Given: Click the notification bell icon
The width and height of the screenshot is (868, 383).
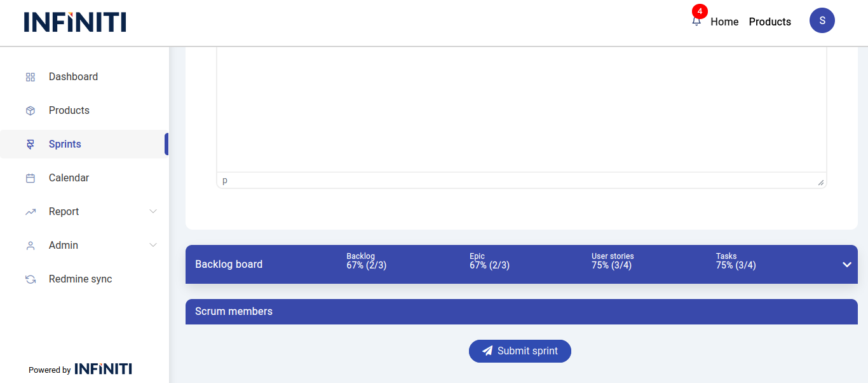Looking at the screenshot, I should click(x=696, y=21).
